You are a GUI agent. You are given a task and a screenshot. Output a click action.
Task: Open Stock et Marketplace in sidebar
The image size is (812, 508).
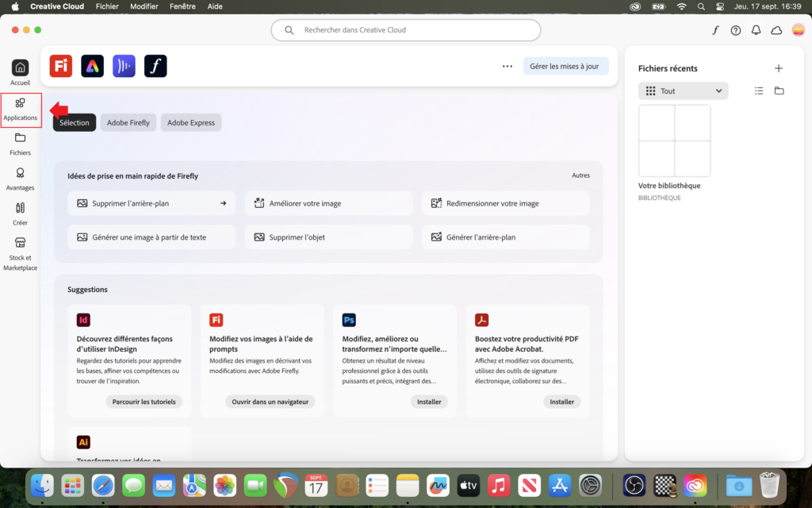(20, 254)
